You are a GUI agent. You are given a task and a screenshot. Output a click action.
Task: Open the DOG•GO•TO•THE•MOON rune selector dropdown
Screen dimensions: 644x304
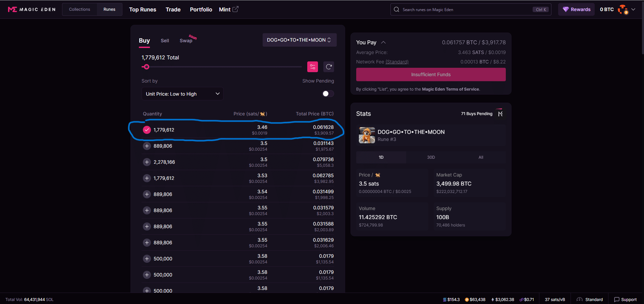click(299, 40)
